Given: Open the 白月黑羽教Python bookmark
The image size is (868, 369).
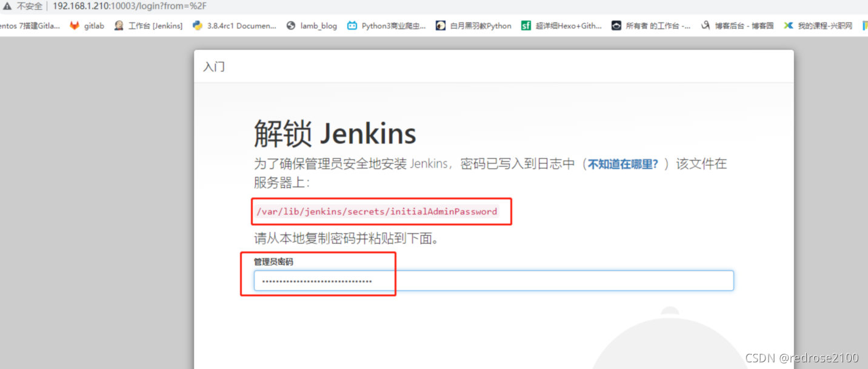Looking at the screenshot, I should (x=481, y=26).
